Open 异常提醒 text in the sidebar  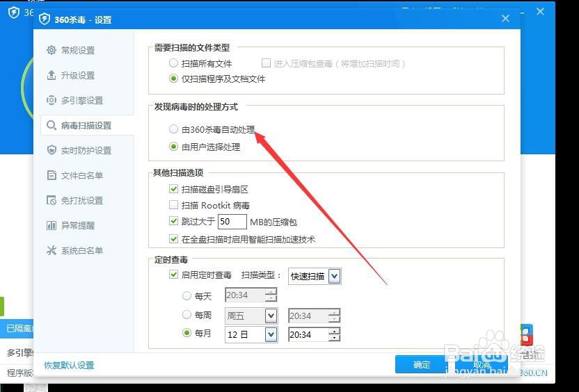tap(78, 226)
